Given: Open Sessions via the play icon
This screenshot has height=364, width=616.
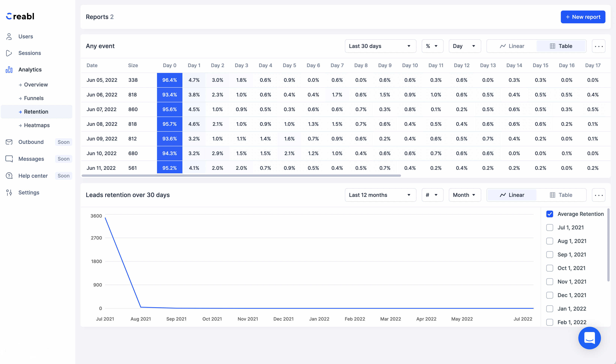Looking at the screenshot, I should tap(9, 53).
